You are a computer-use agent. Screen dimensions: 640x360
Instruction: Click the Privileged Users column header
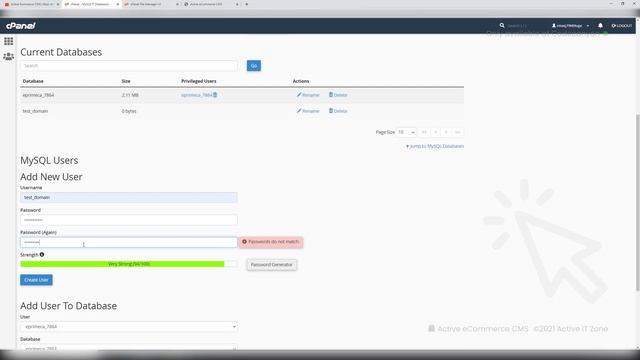click(199, 81)
